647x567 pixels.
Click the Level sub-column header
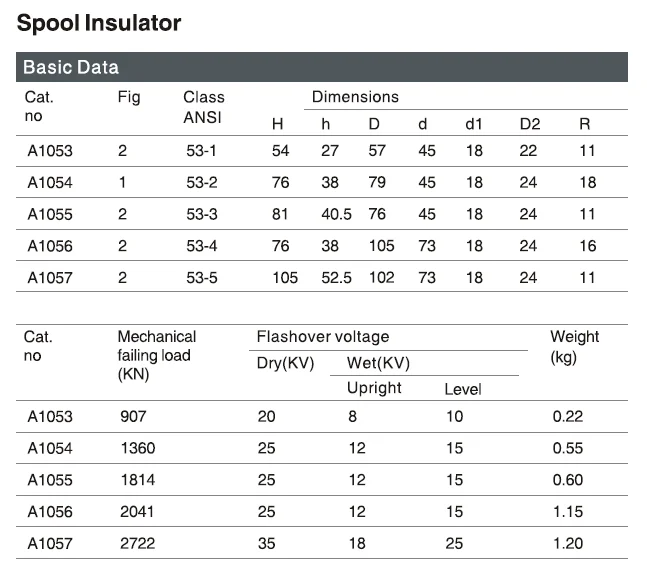click(x=462, y=389)
